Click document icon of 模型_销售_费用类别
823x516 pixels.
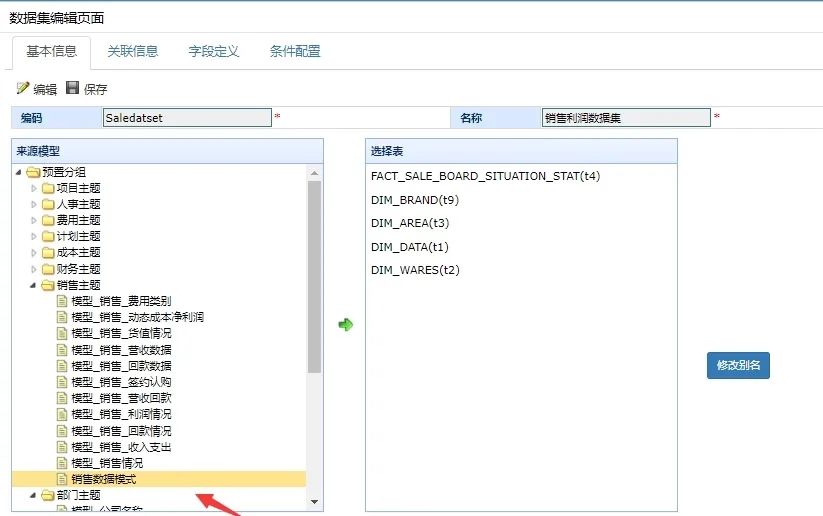[62, 301]
